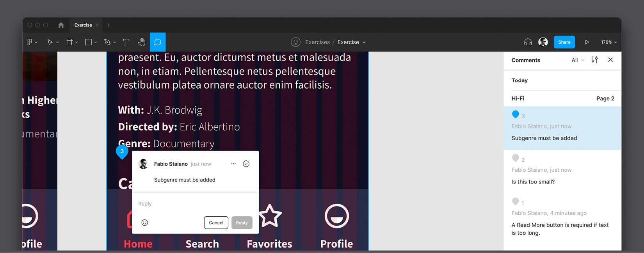Click the Share button
644x253 pixels.
coord(564,42)
